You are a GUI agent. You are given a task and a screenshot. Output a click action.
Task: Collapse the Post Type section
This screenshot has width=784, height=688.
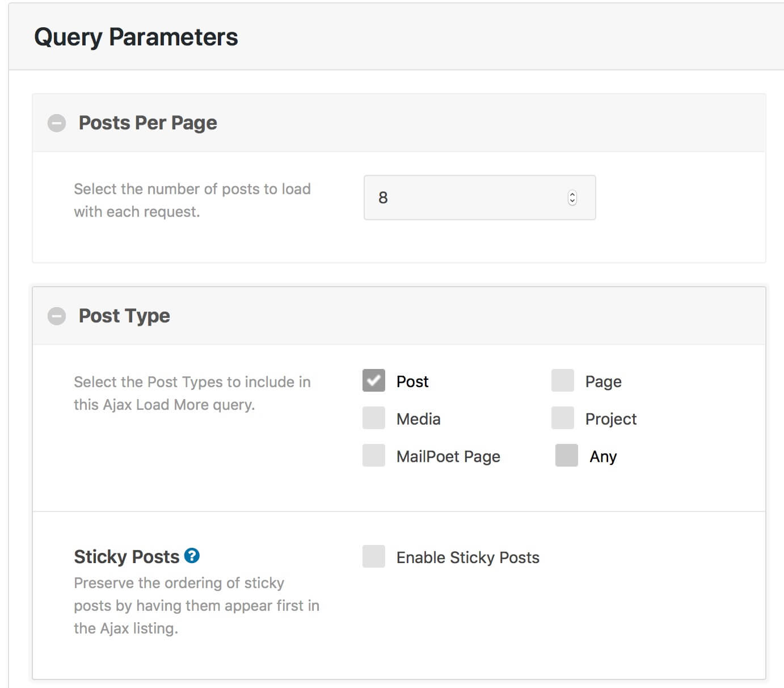(x=57, y=316)
